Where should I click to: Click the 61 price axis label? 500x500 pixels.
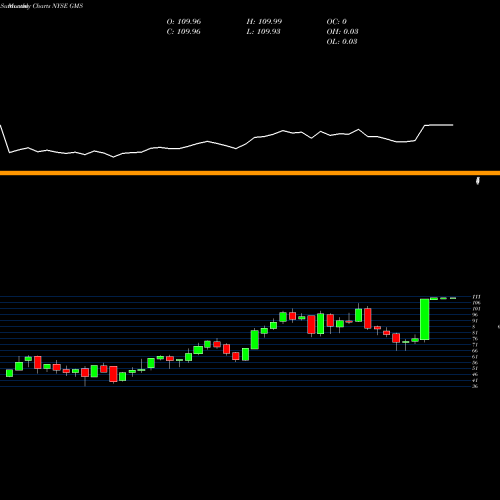pos(475,357)
